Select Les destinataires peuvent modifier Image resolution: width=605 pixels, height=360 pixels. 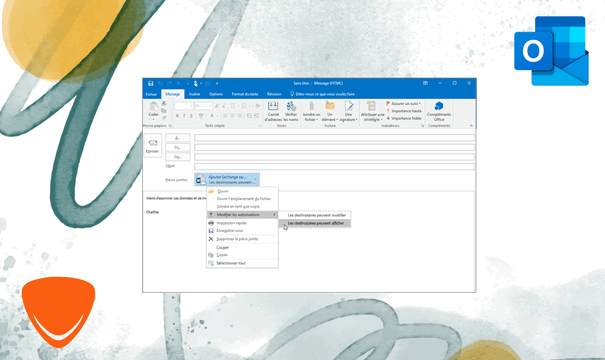(x=315, y=215)
